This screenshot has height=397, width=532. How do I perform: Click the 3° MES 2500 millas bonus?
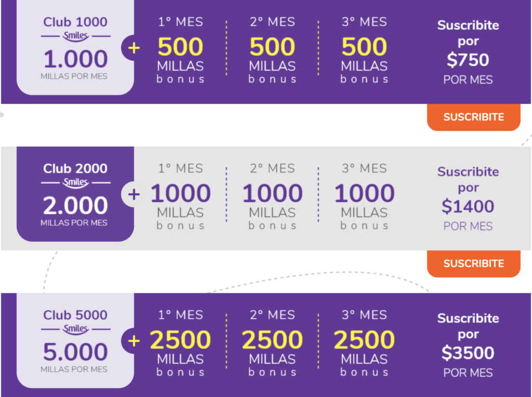point(364,343)
